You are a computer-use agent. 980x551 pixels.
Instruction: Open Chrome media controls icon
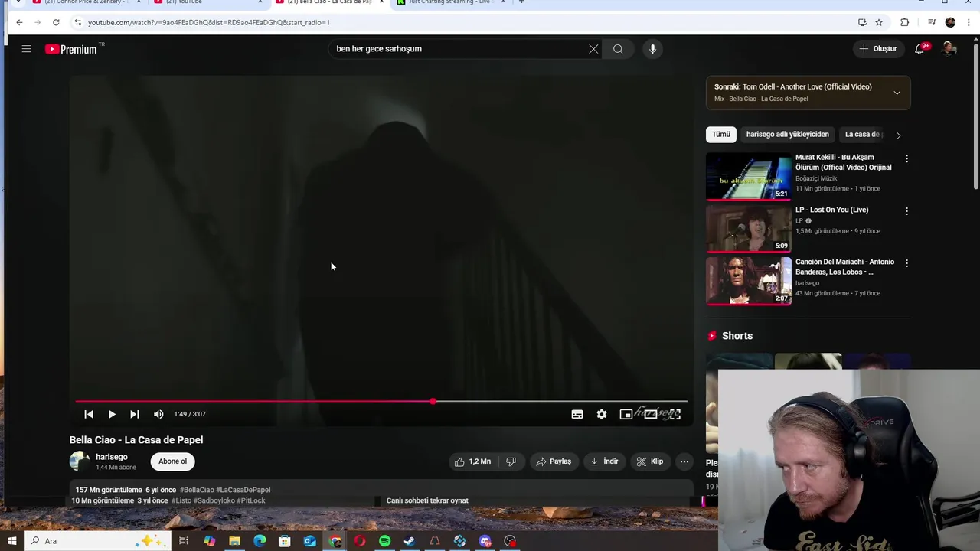(x=932, y=22)
